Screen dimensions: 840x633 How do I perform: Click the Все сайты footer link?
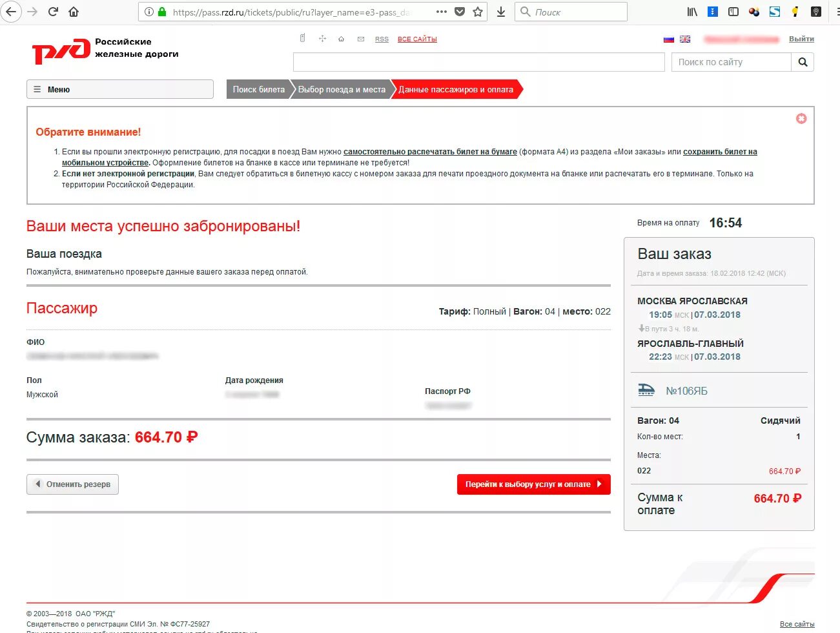click(797, 624)
